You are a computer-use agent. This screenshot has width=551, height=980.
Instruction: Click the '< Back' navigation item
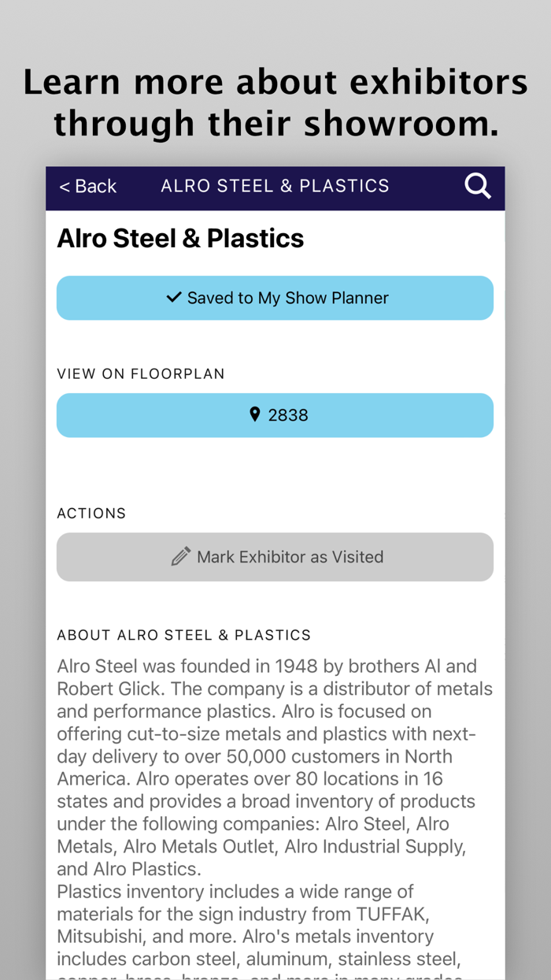[x=87, y=187]
